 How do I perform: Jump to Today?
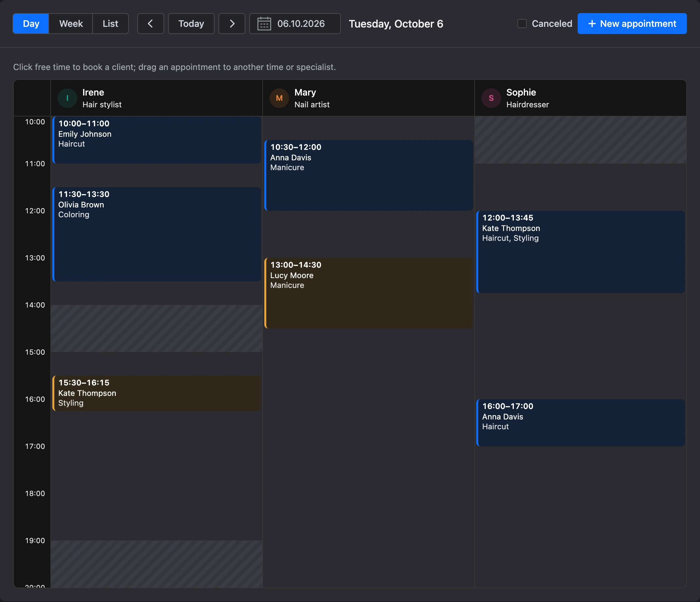tap(191, 24)
